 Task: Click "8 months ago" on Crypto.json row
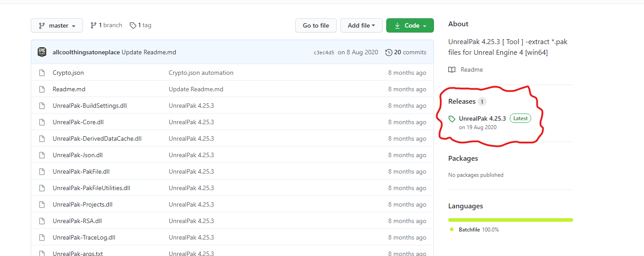[407, 73]
